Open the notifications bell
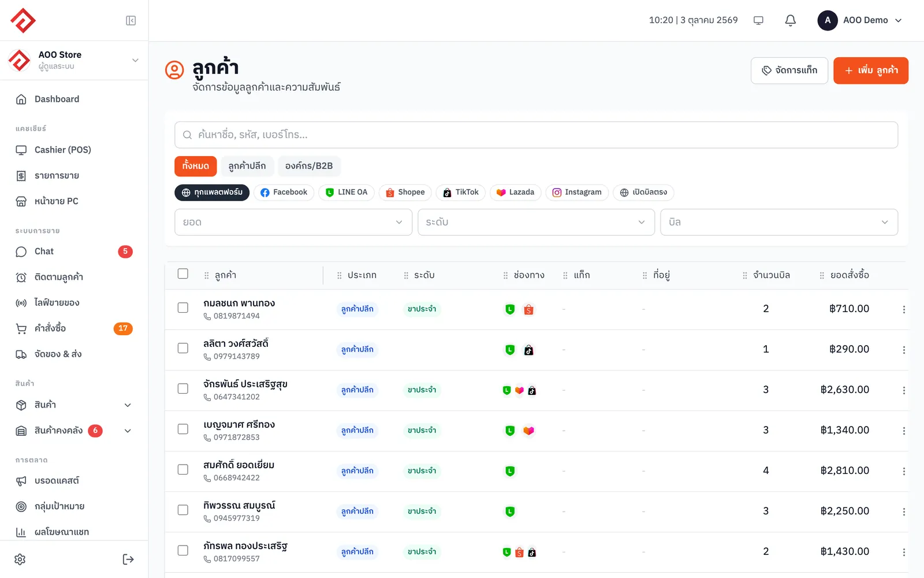Viewport: 924px width, 578px height. (791, 20)
